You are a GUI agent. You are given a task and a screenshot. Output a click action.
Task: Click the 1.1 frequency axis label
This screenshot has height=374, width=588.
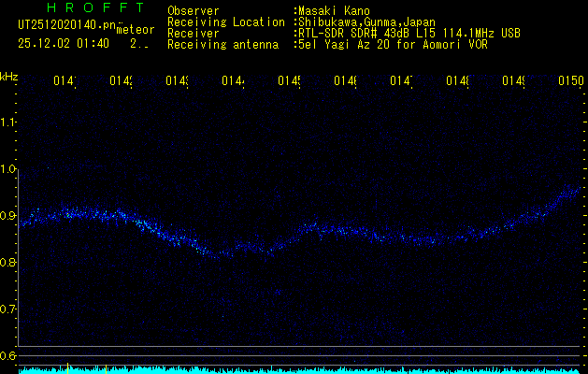[8, 122]
